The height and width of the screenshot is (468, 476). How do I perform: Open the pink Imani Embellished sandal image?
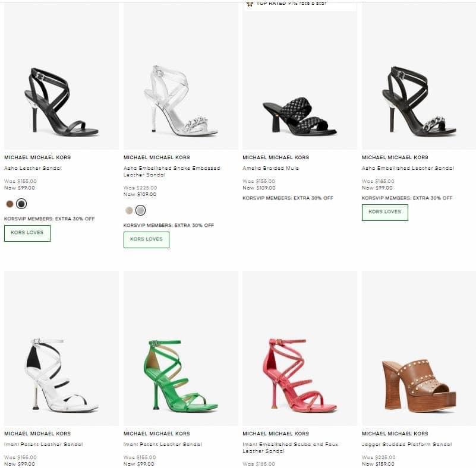pyautogui.click(x=300, y=375)
